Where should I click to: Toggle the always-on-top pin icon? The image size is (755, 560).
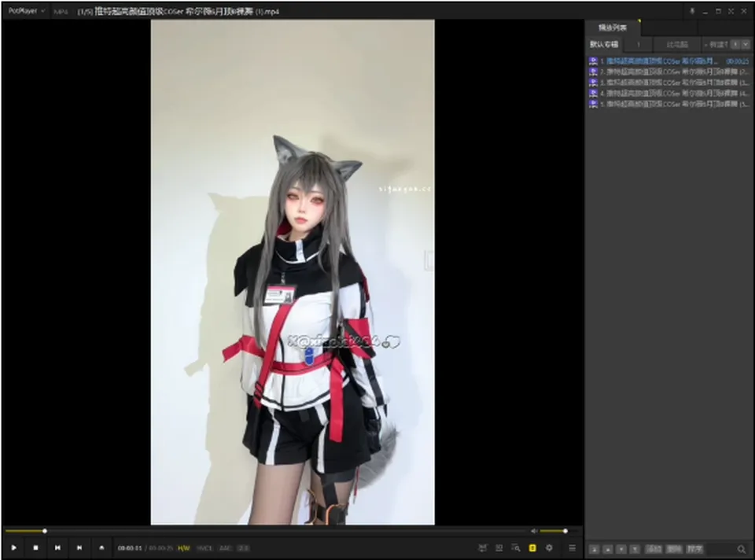coord(692,11)
